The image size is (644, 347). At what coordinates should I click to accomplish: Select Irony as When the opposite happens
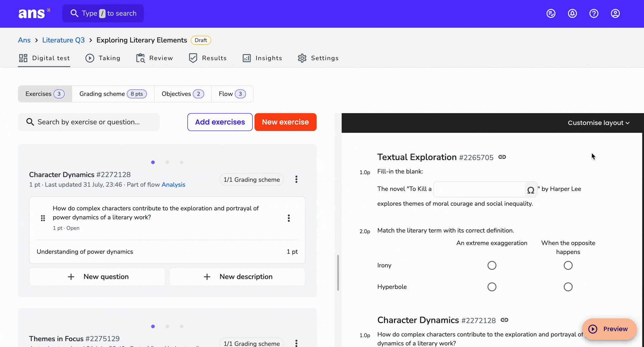click(x=568, y=265)
